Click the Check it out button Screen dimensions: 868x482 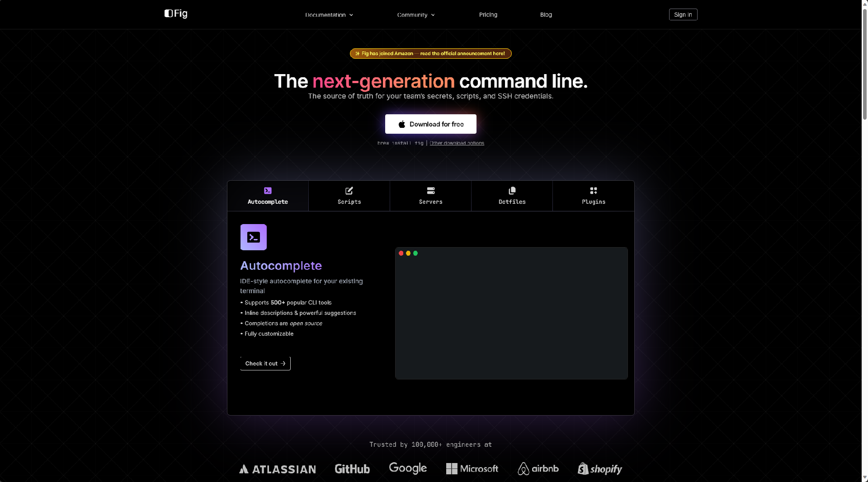click(x=265, y=364)
